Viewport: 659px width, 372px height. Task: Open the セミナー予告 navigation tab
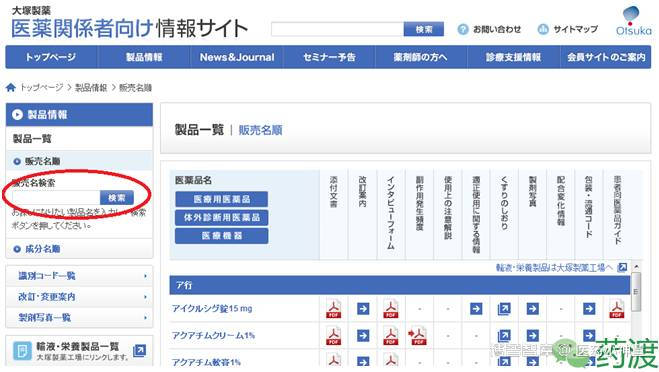[330, 57]
